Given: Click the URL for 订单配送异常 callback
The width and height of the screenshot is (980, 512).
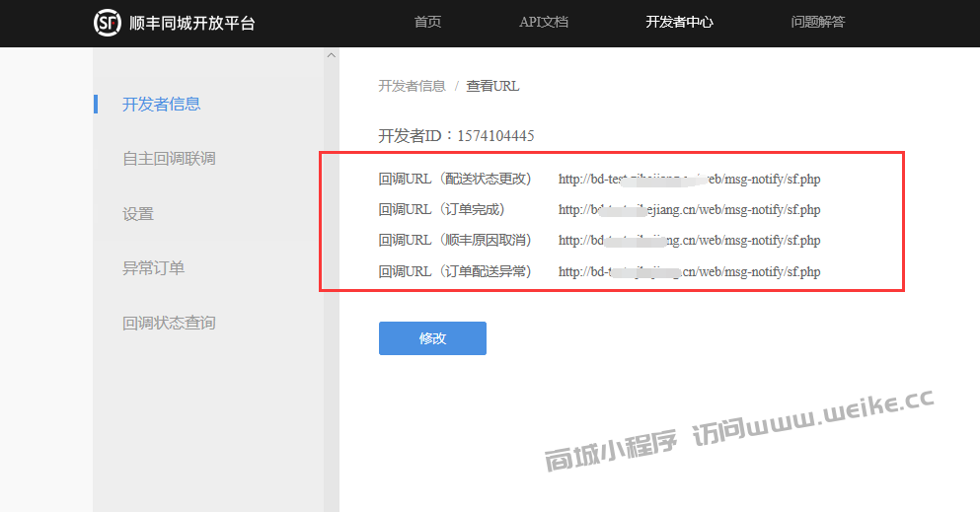Looking at the screenshot, I should [690, 271].
